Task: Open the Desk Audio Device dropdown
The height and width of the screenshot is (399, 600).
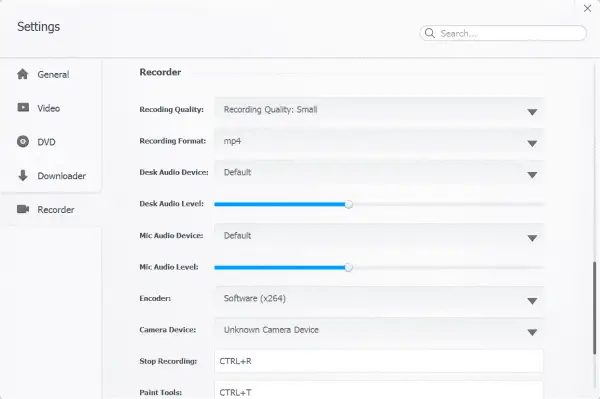Action: tap(379, 173)
